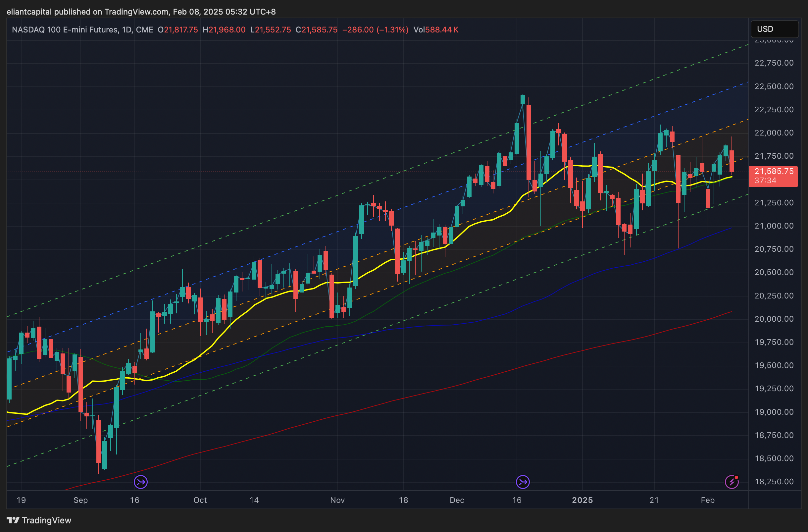Click the 20,000.00 price scale label

(x=774, y=319)
